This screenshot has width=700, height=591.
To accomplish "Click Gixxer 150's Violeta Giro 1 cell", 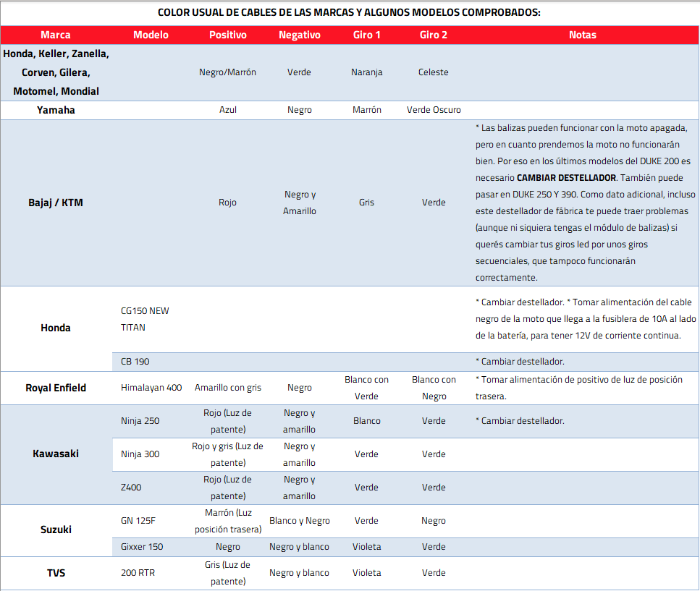I will 366,547.
